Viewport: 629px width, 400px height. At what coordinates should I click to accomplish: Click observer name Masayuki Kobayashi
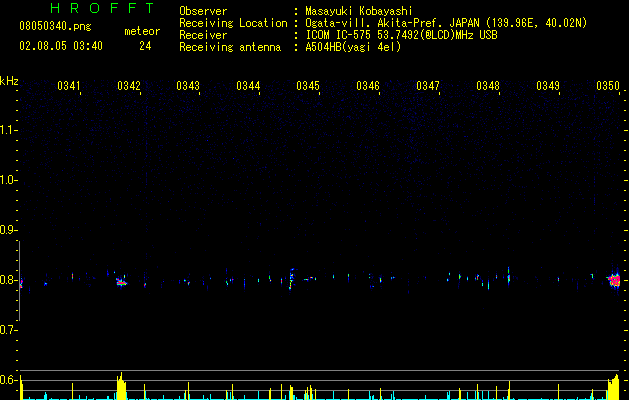359,11
